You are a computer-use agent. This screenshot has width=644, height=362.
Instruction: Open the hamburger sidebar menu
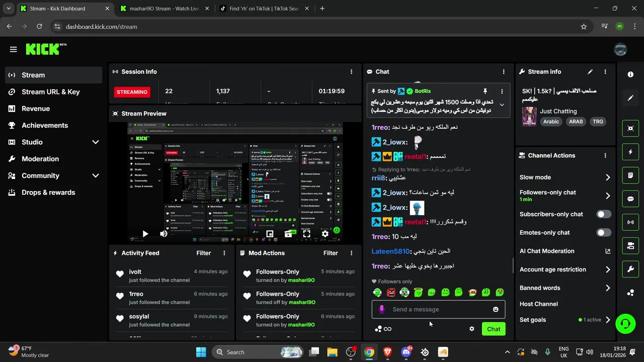coord(14,49)
